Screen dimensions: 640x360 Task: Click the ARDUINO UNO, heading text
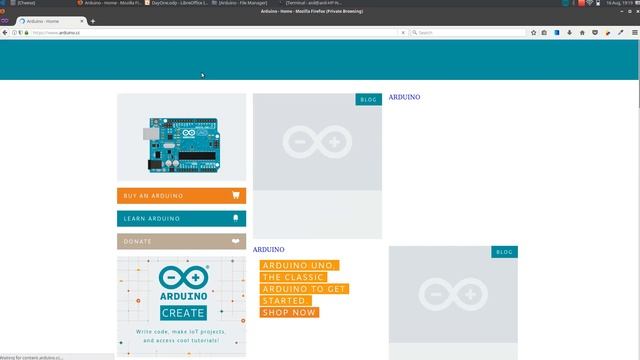tap(299, 265)
